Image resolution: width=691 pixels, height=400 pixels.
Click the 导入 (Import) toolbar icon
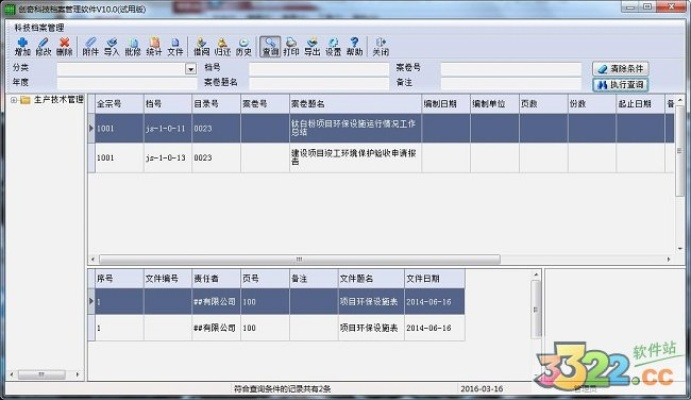(x=111, y=47)
